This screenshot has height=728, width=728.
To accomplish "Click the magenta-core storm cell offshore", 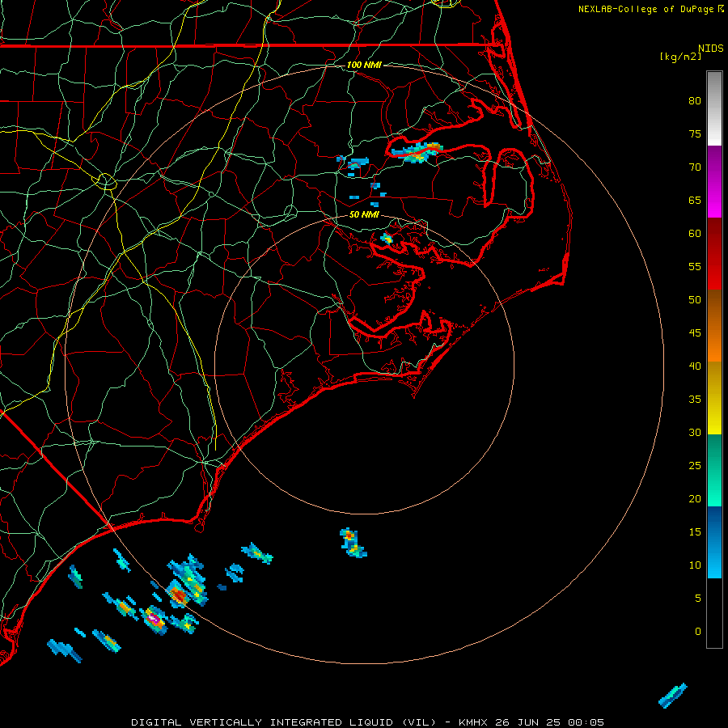I will point(154,619).
